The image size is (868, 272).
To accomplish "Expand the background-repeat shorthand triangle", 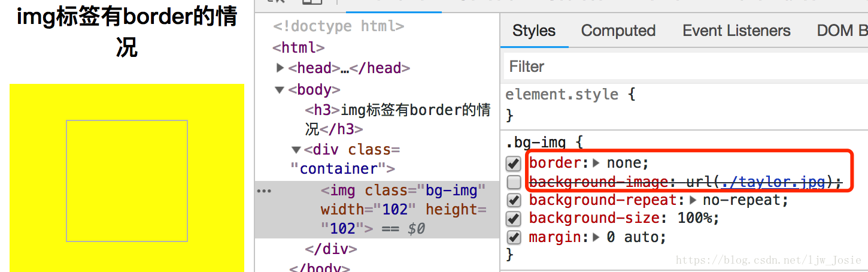I will 693,200.
